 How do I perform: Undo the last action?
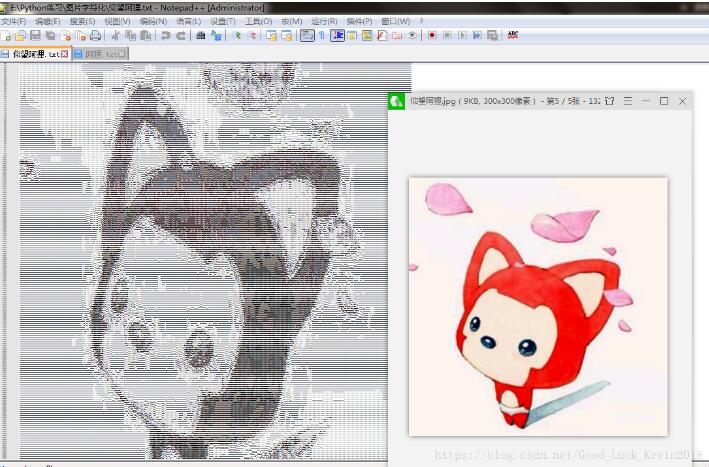pos(165,36)
